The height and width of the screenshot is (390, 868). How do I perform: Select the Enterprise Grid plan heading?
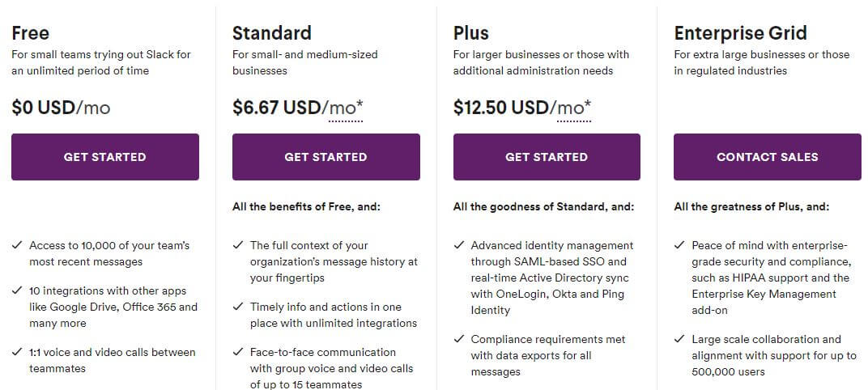pos(740,33)
